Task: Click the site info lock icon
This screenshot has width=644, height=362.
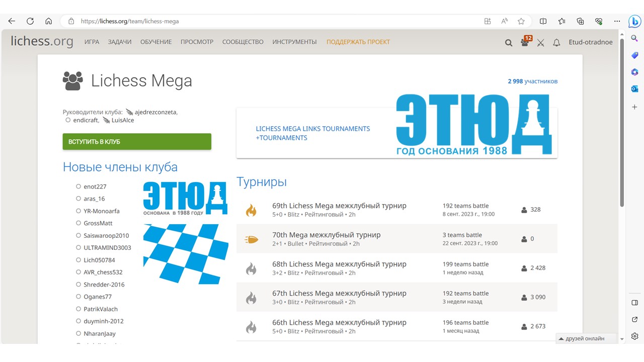Action: [x=71, y=21]
